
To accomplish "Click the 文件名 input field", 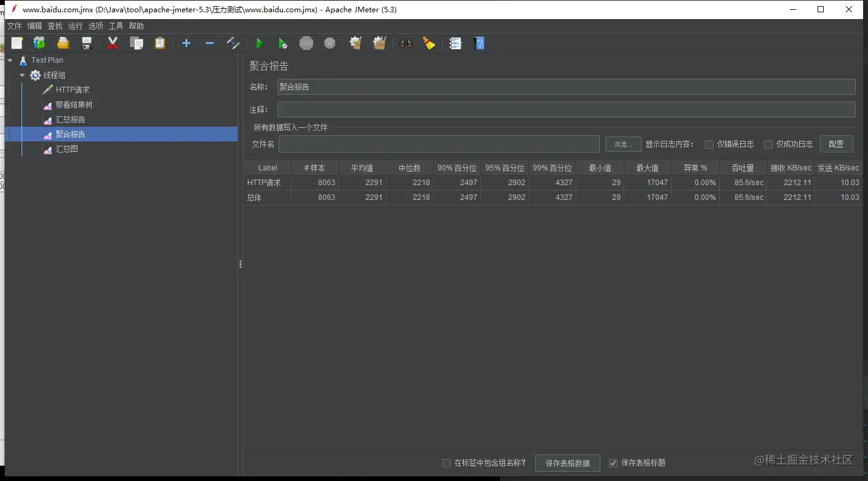I will click(x=439, y=144).
